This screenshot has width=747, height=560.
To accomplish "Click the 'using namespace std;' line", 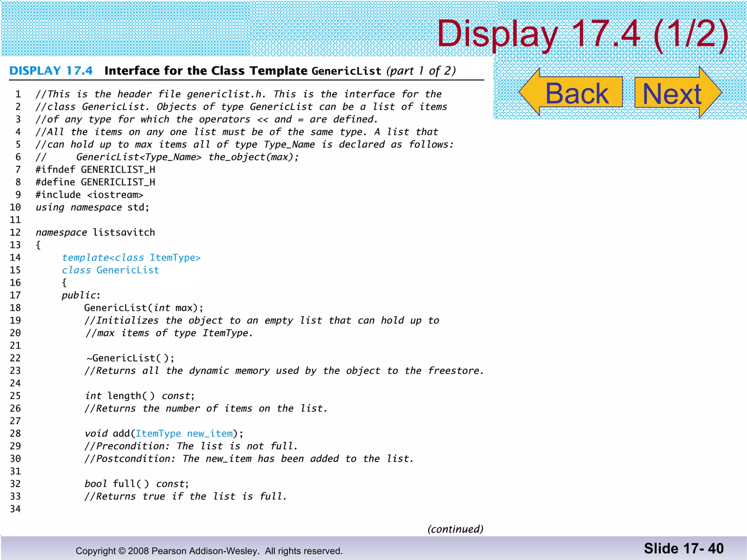I will coord(92,207).
